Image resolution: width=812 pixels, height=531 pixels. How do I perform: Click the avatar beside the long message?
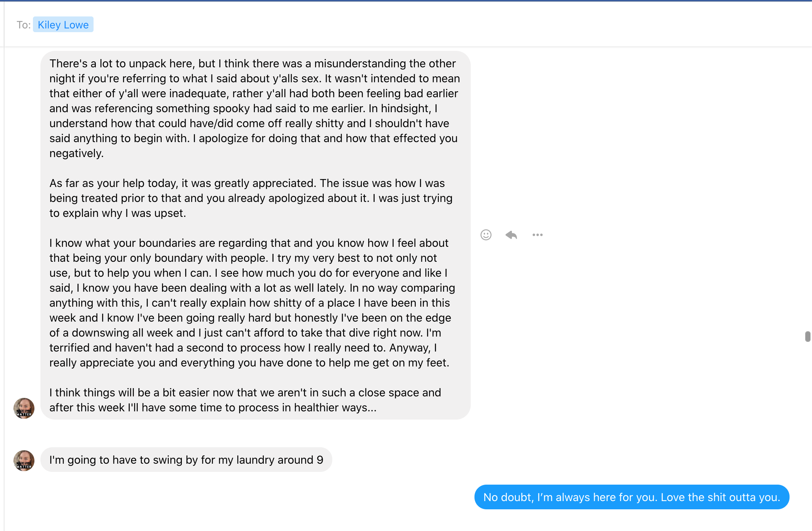coord(24,408)
